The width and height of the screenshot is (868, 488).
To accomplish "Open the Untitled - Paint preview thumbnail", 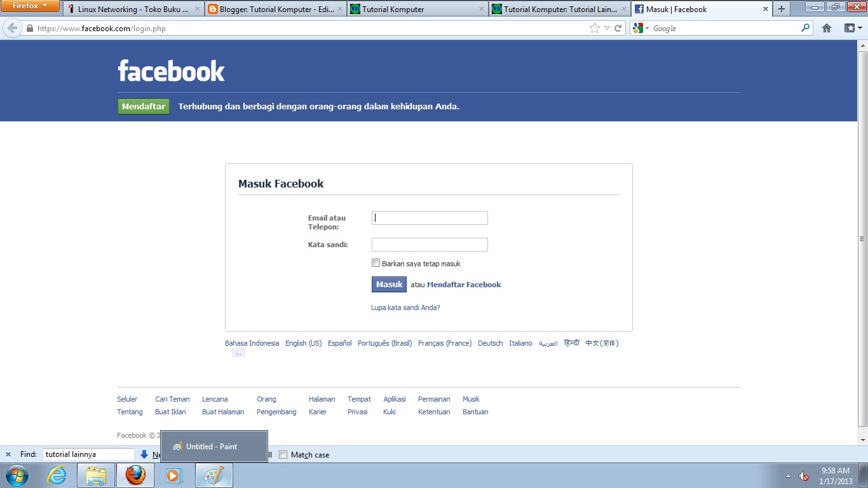I will point(214,446).
